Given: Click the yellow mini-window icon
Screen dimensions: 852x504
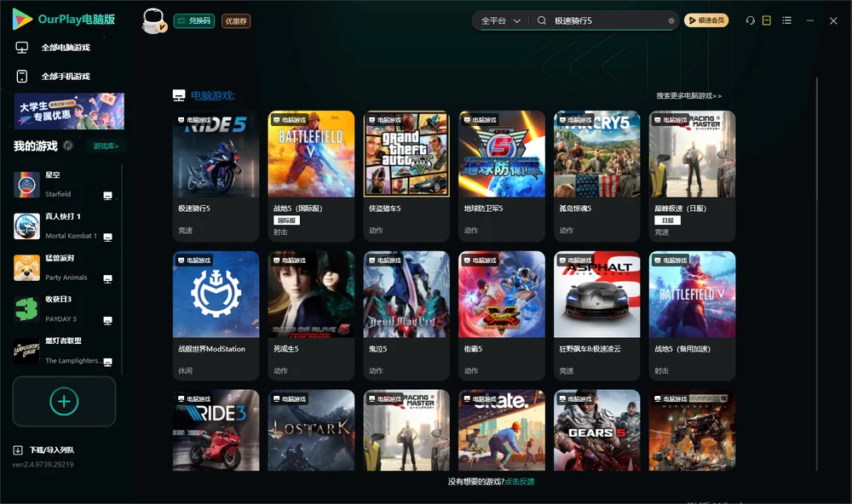Looking at the screenshot, I should pos(767,20).
